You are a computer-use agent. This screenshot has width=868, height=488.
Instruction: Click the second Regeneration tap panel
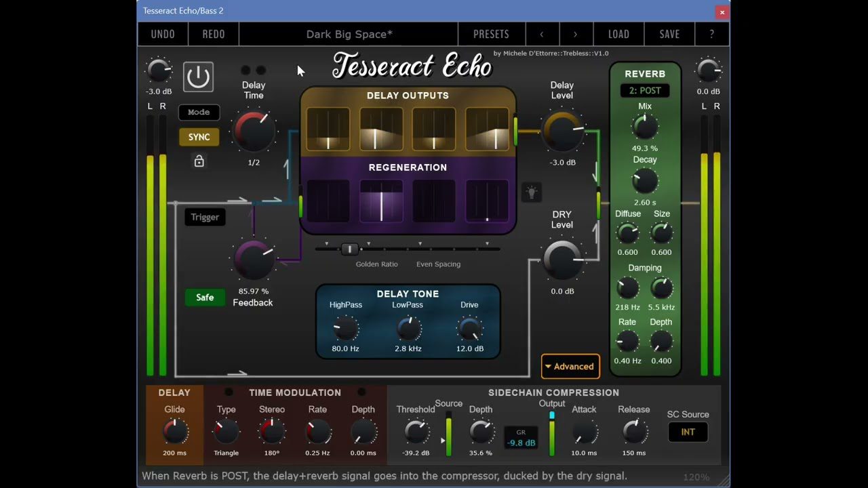coord(381,201)
